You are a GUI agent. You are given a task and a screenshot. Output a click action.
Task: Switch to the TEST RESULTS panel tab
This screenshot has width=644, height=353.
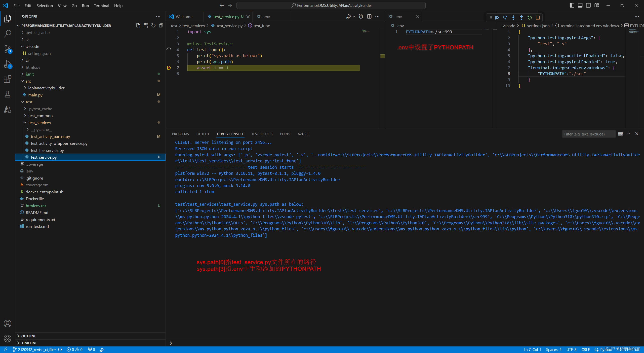[x=262, y=134]
